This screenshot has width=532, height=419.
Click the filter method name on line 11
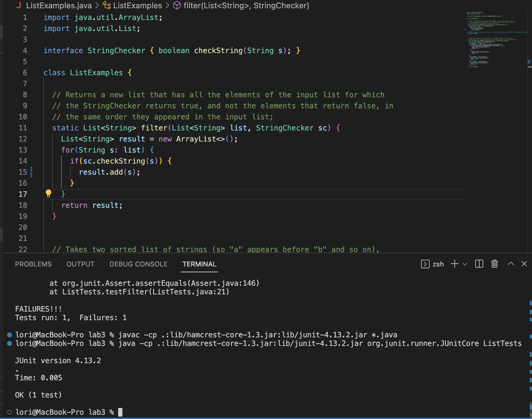[x=154, y=128]
